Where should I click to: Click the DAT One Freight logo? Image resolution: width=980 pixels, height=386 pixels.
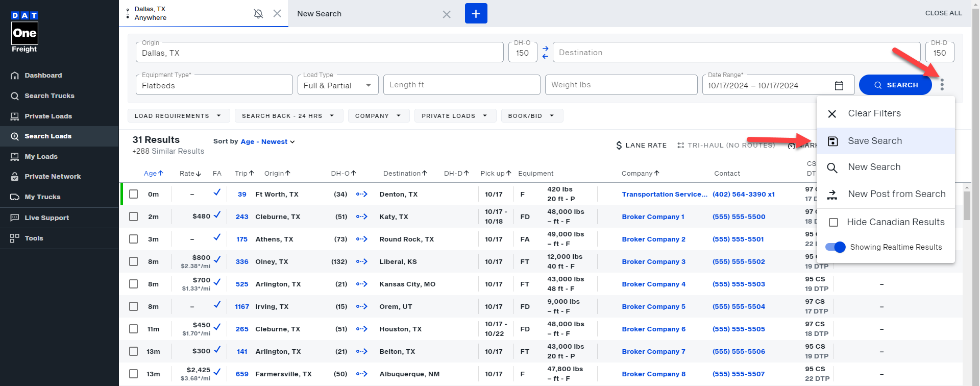click(24, 32)
